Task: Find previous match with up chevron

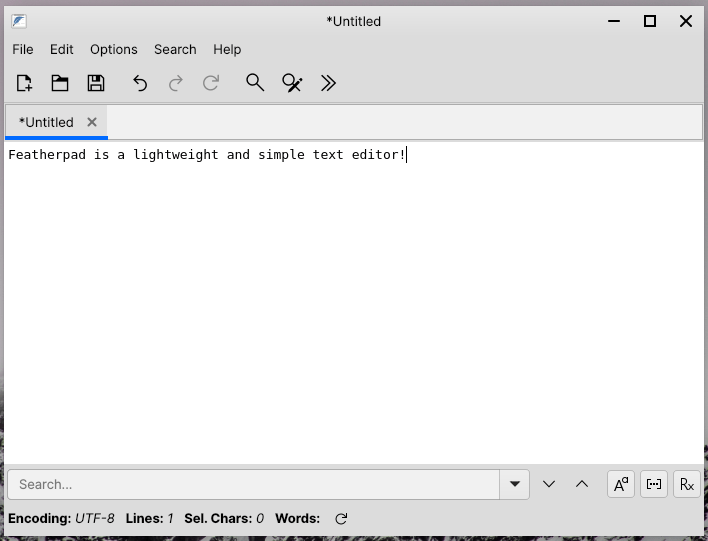Action: (x=582, y=484)
